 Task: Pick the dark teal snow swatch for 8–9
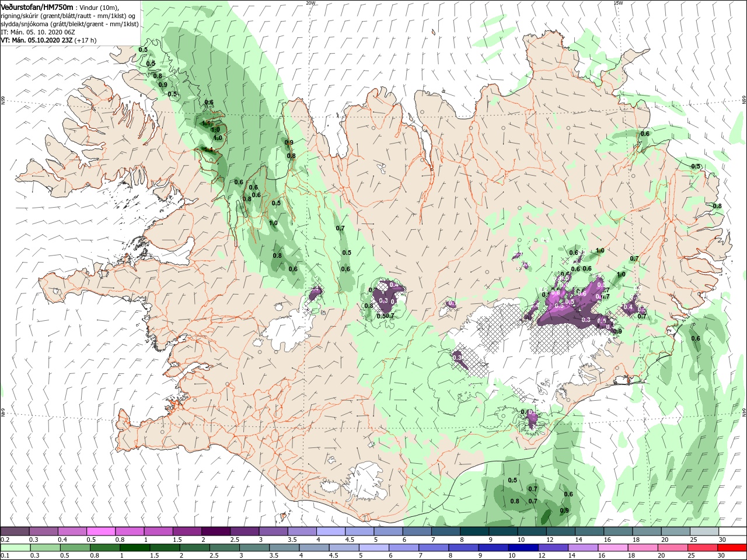474,531
